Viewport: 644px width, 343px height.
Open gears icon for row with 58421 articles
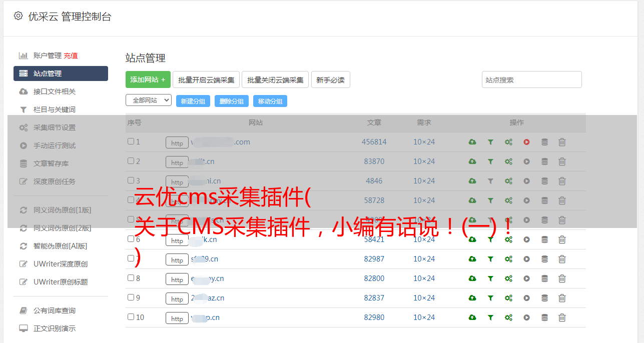coord(508,239)
